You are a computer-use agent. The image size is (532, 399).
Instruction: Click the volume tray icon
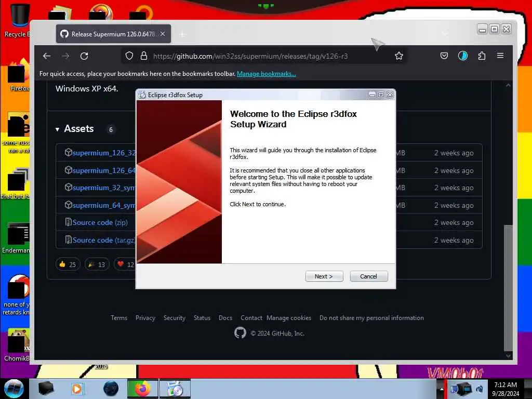(480, 389)
